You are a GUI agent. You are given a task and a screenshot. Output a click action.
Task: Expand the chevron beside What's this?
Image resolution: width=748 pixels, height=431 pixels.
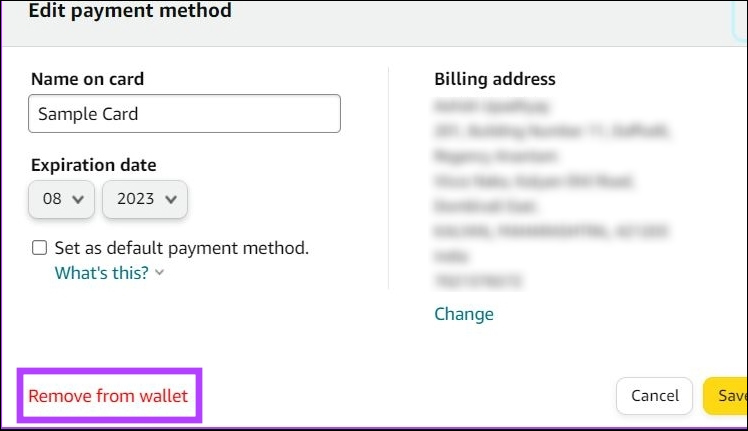(x=159, y=273)
